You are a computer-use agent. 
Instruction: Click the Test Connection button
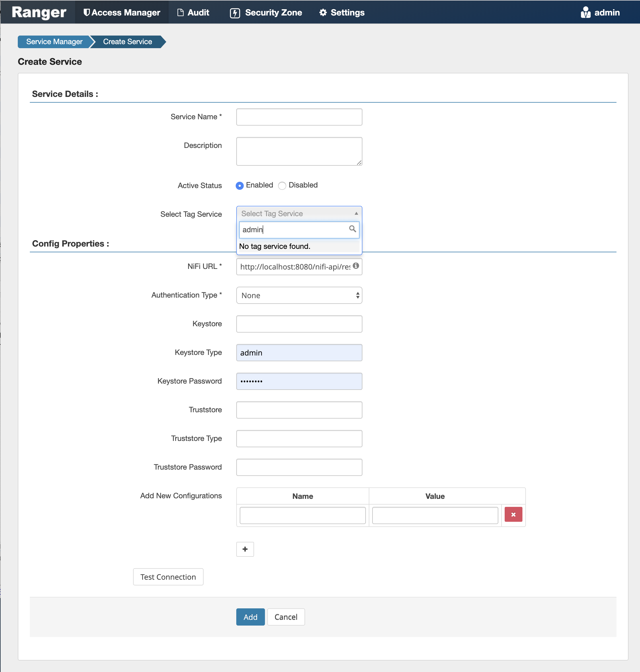[168, 577]
